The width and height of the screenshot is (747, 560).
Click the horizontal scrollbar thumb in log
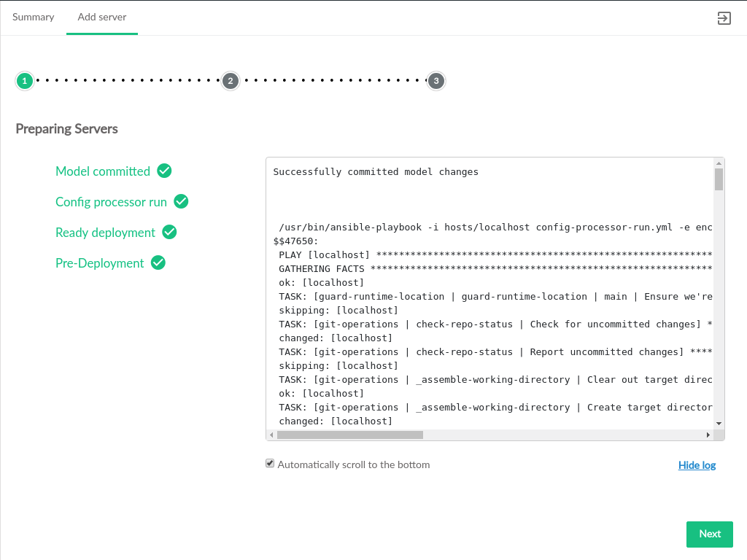[x=350, y=435]
